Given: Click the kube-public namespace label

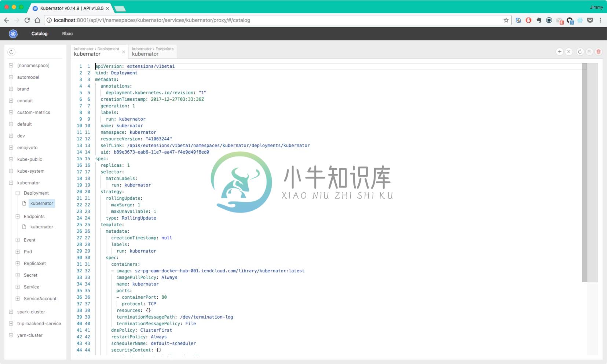Looking at the screenshot, I should [29, 159].
